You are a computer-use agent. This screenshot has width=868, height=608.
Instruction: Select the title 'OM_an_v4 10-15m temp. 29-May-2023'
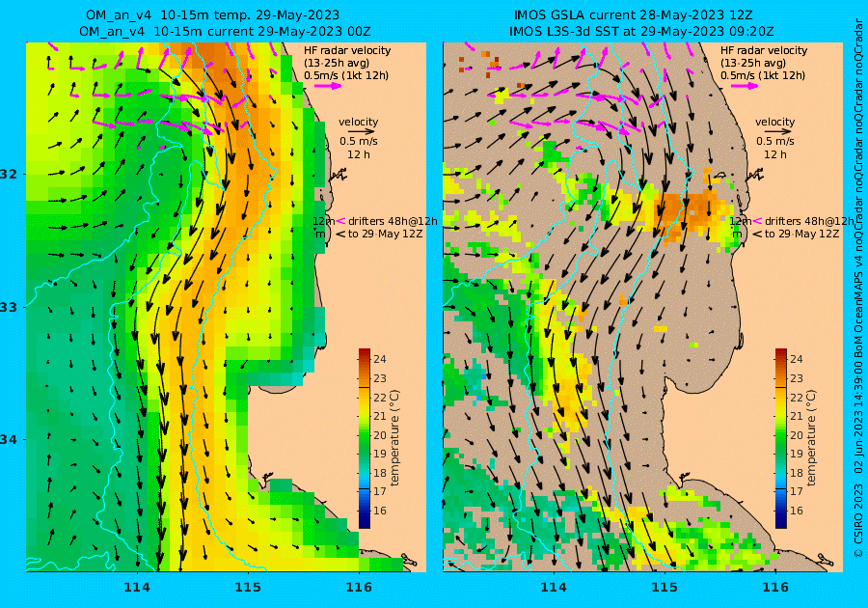(x=212, y=15)
